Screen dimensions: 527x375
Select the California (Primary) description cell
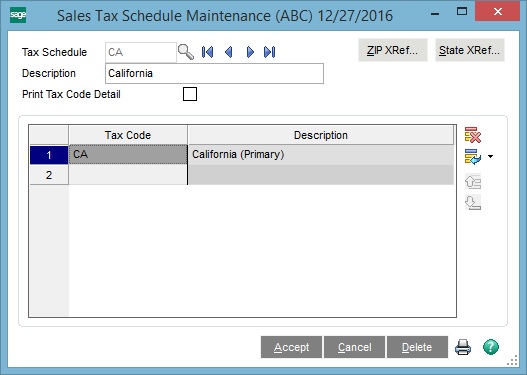[321, 155]
